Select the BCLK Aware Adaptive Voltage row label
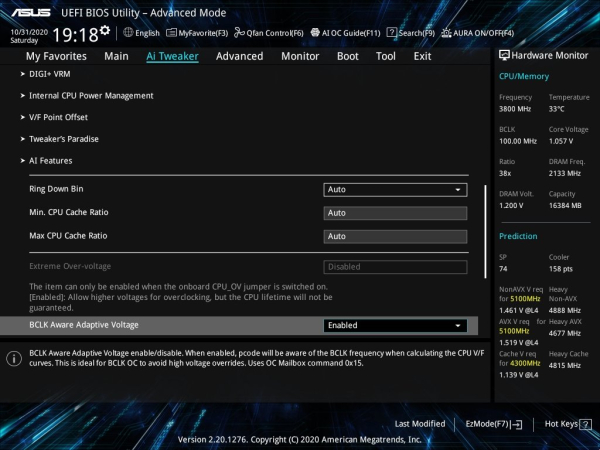Image resolution: width=600 pixels, height=450 pixels. pos(84,325)
